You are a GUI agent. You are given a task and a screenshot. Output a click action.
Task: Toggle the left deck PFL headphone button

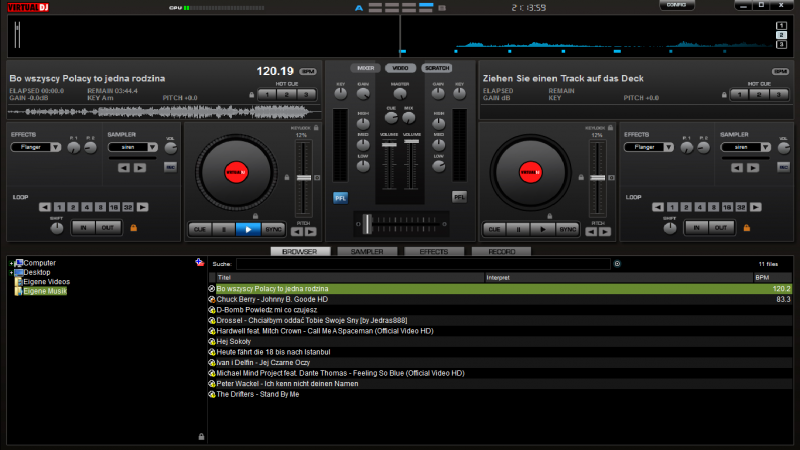340,197
